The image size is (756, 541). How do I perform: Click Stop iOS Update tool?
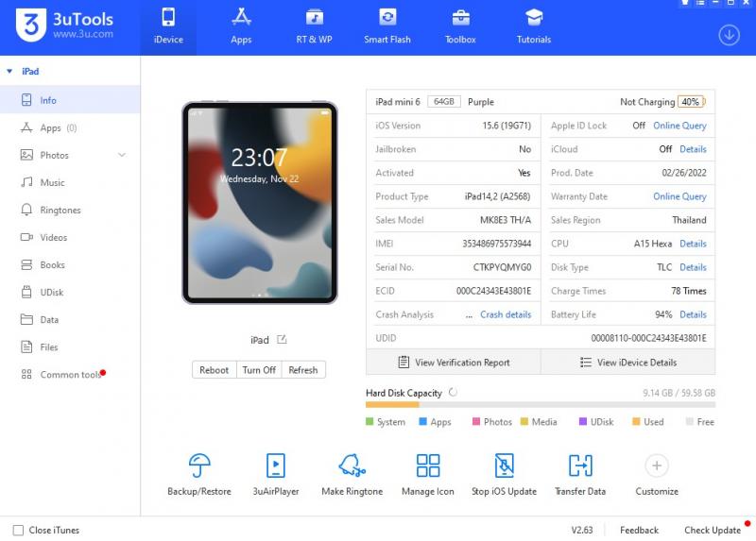(x=504, y=475)
